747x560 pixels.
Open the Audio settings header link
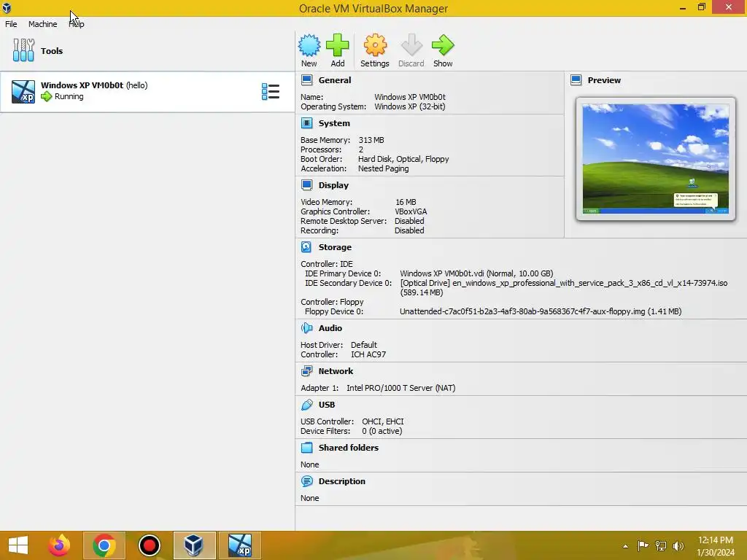pos(330,327)
